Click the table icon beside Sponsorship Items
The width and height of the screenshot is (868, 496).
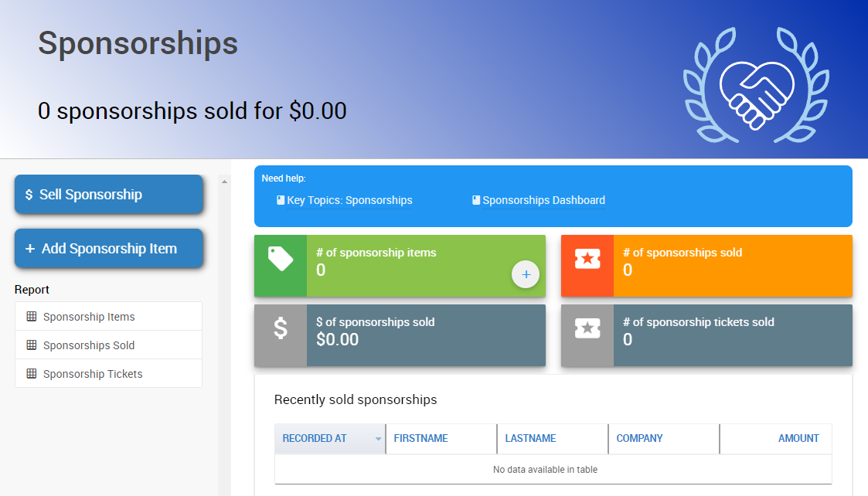click(32, 317)
